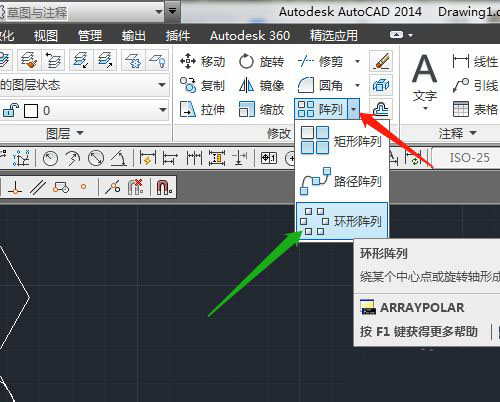Select the Rotate (旋转) tool
Image resolution: width=500 pixels, height=402 pixels.
[261, 62]
